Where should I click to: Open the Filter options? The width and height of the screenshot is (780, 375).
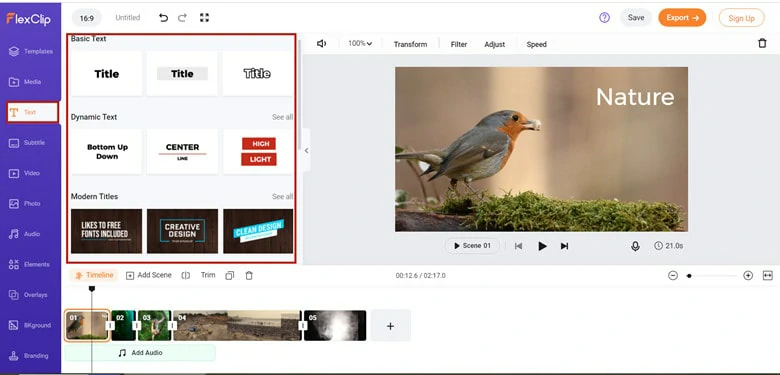click(x=459, y=44)
